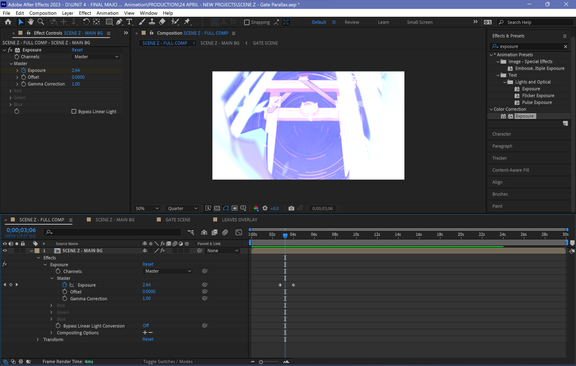This screenshot has height=366, width=576.
Task: Activate the Puppet Pin tool
Action: [187, 22]
